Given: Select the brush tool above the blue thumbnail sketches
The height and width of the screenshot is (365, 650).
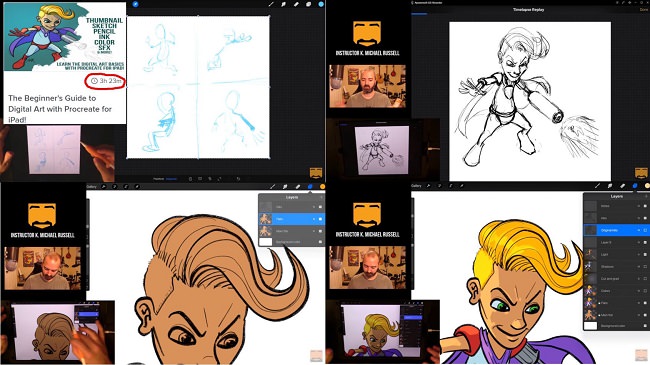Looking at the screenshot, I should pos(271,4).
